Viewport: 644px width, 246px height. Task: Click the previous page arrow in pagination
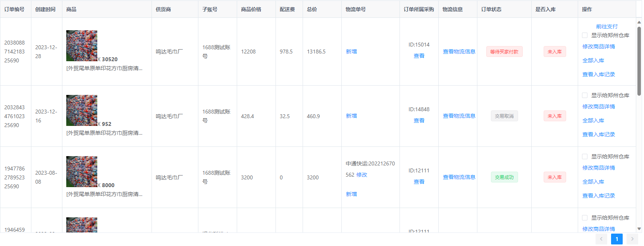pyautogui.click(x=601, y=239)
